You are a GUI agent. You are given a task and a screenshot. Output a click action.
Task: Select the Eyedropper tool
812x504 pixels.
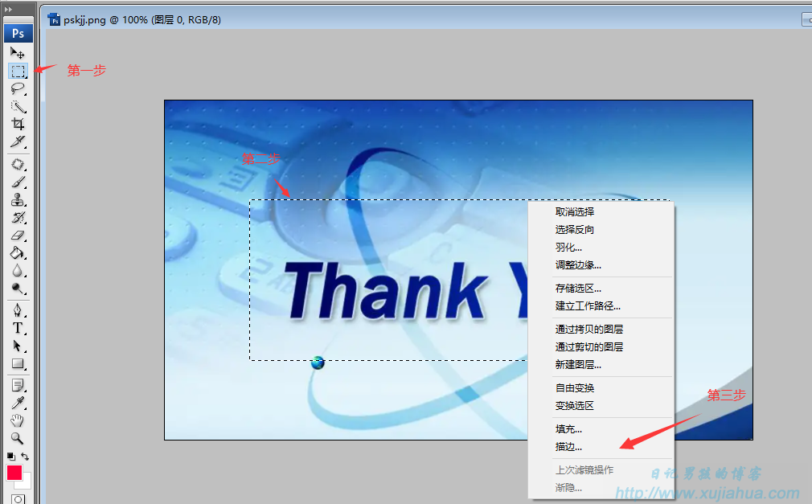[x=18, y=403]
